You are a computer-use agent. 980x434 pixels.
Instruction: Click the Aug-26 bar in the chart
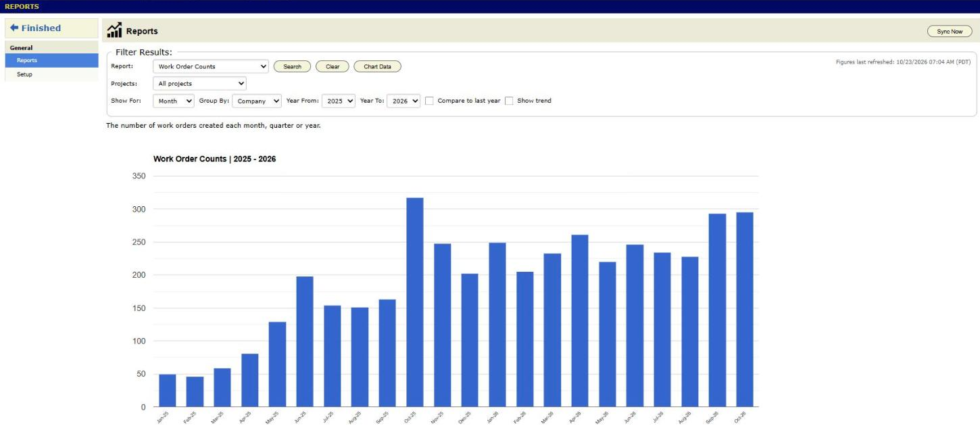pyautogui.click(x=690, y=332)
